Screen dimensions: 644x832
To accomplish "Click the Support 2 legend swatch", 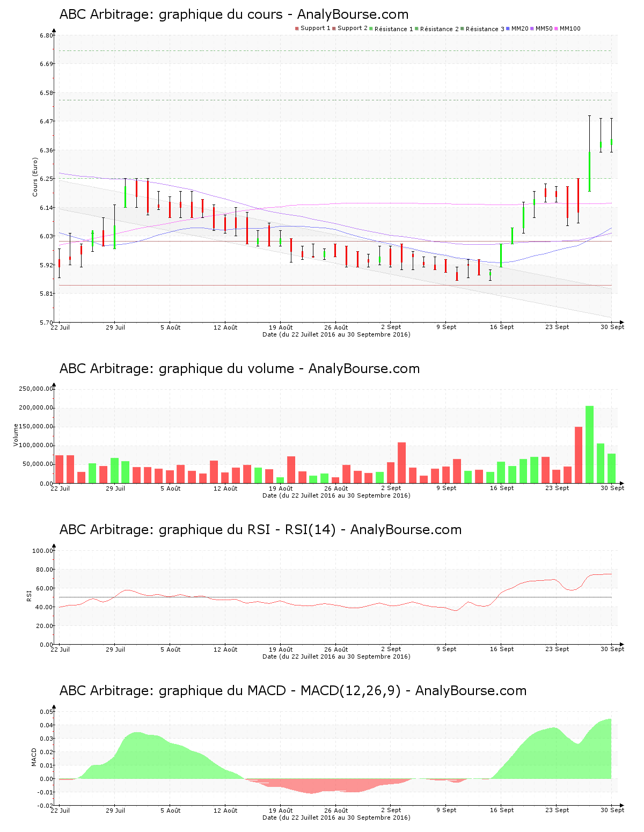I will [334, 28].
